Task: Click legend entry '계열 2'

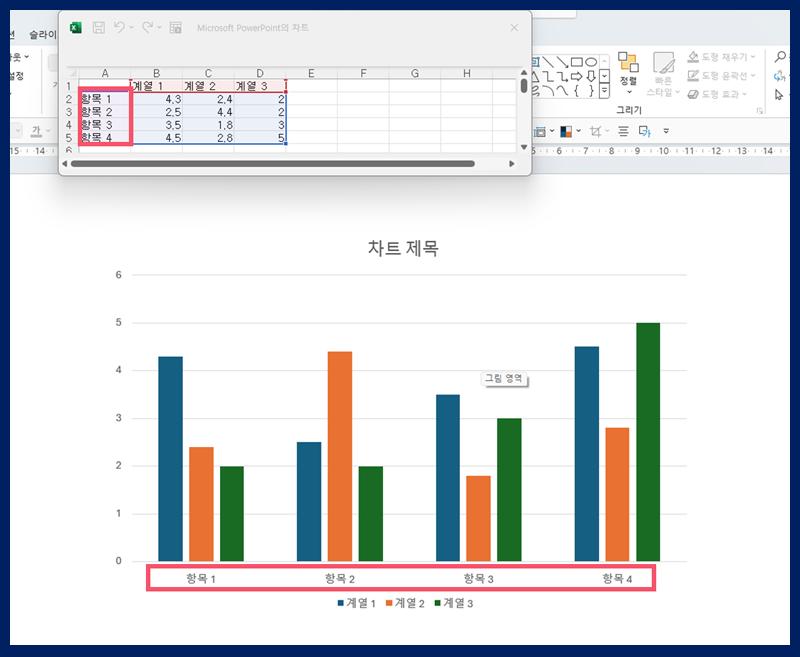Action: coord(405,603)
